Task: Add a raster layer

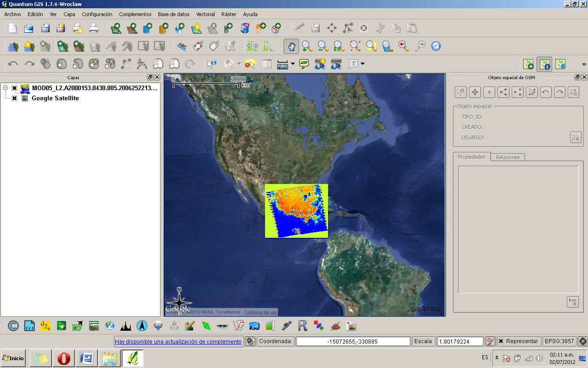Action: click(132, 29)
